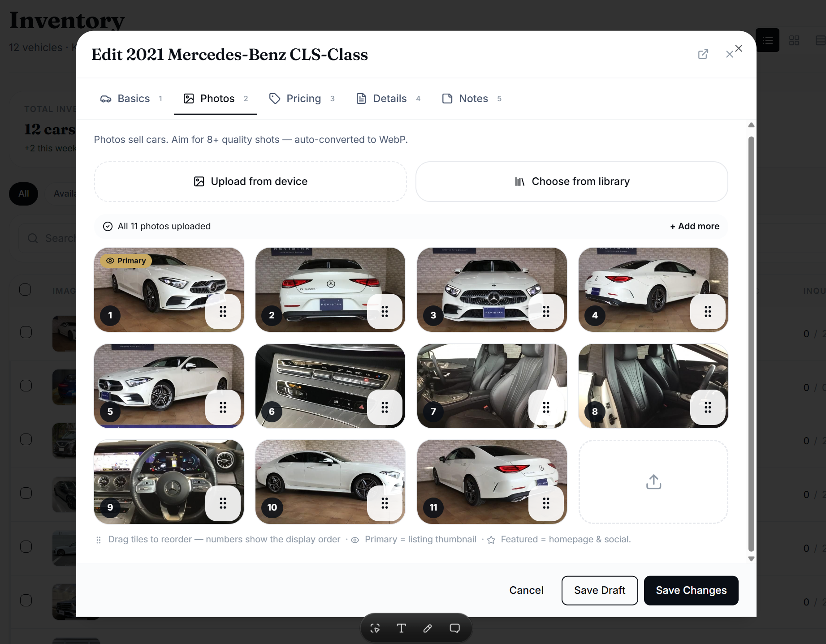The width and height of the screenshot is (826, 644).
Task: Switch Inventory page to list view
Action: tap(767, 40)
